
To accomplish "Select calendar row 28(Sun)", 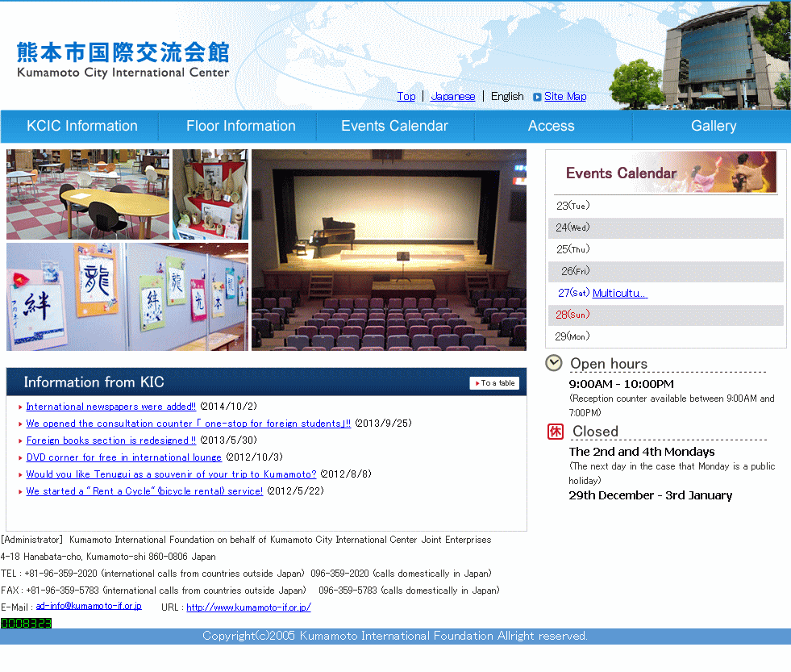I will (666, 315).
